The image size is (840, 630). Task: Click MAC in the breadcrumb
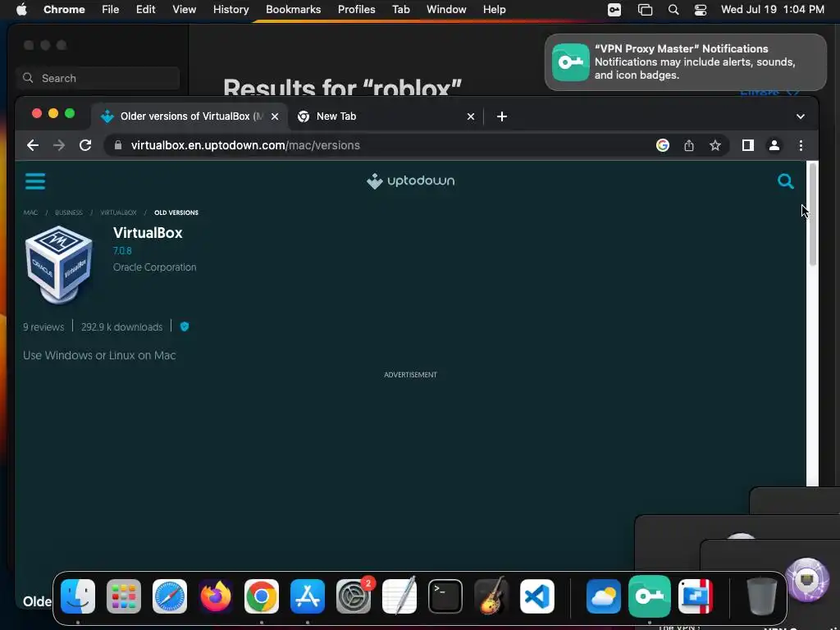pos(30,212)
